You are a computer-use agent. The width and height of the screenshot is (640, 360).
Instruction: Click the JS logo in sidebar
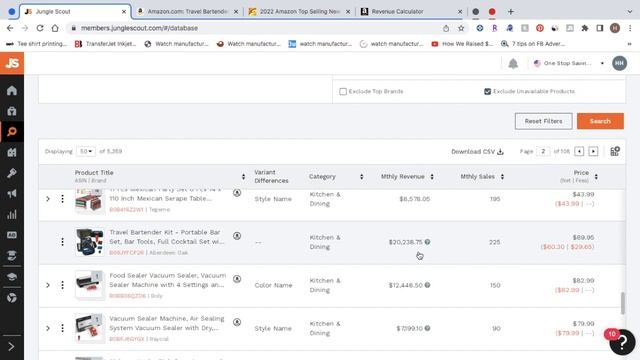[12, 63]
